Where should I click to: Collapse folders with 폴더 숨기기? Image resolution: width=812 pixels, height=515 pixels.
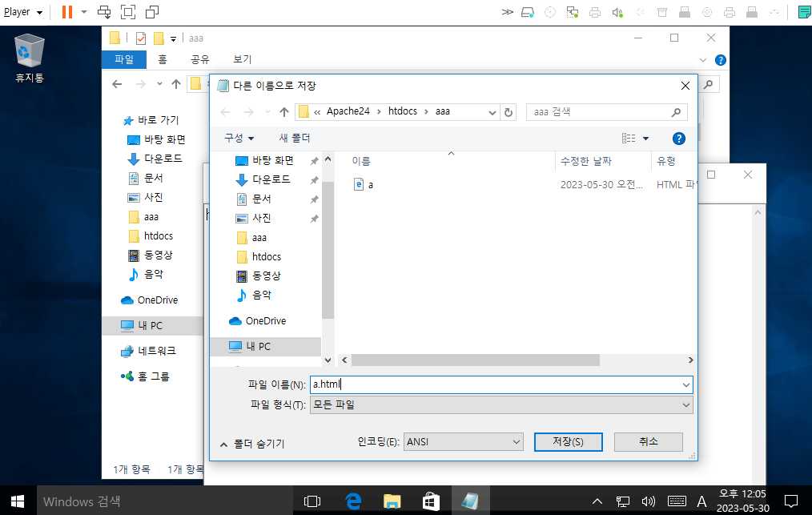tap(253, 444)
